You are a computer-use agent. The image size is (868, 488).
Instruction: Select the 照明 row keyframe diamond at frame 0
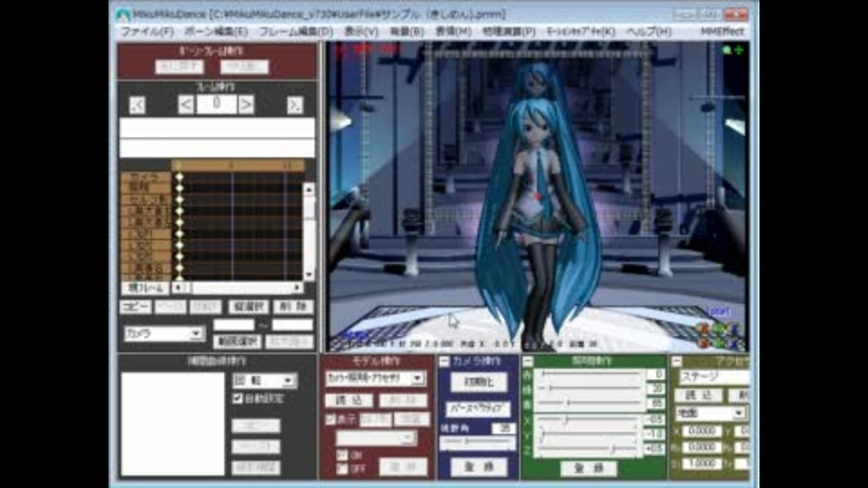179,188
